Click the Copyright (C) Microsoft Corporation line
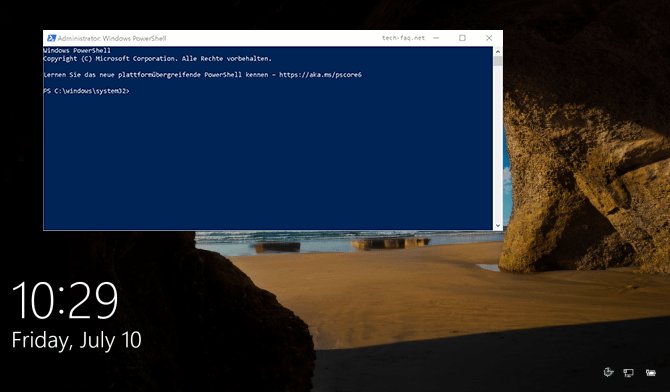Screen dimensions: 670x392 coord(157,59)
